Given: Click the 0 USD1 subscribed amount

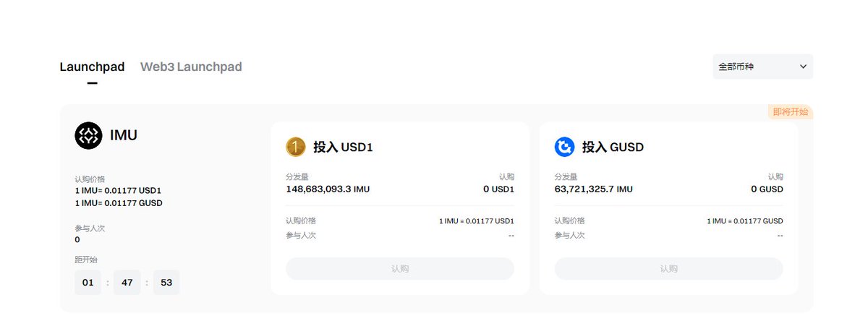Looking at the screenshot, I should pos(498,189).
